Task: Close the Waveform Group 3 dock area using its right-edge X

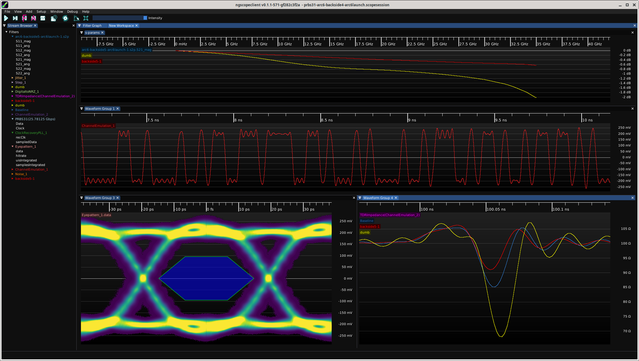Action: coord(353,198)
